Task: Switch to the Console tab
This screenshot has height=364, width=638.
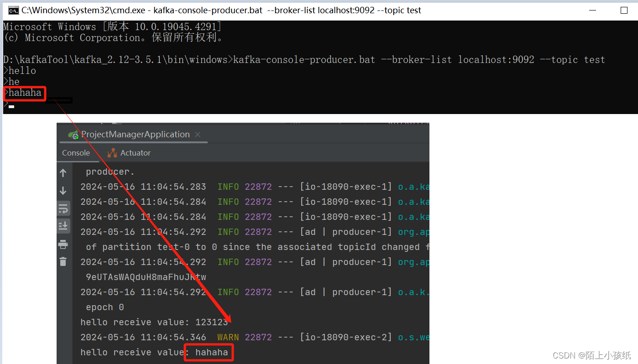Action: pos(76,153)
